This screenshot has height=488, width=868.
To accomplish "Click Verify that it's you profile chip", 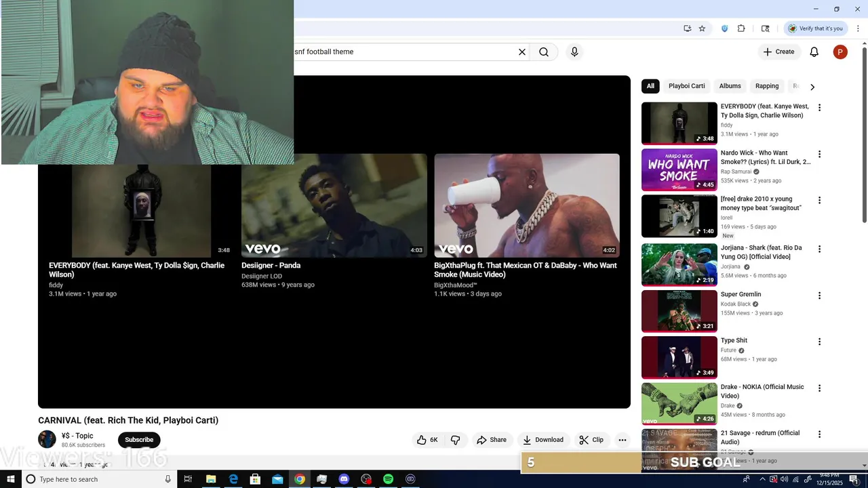I will pos(815,28).
